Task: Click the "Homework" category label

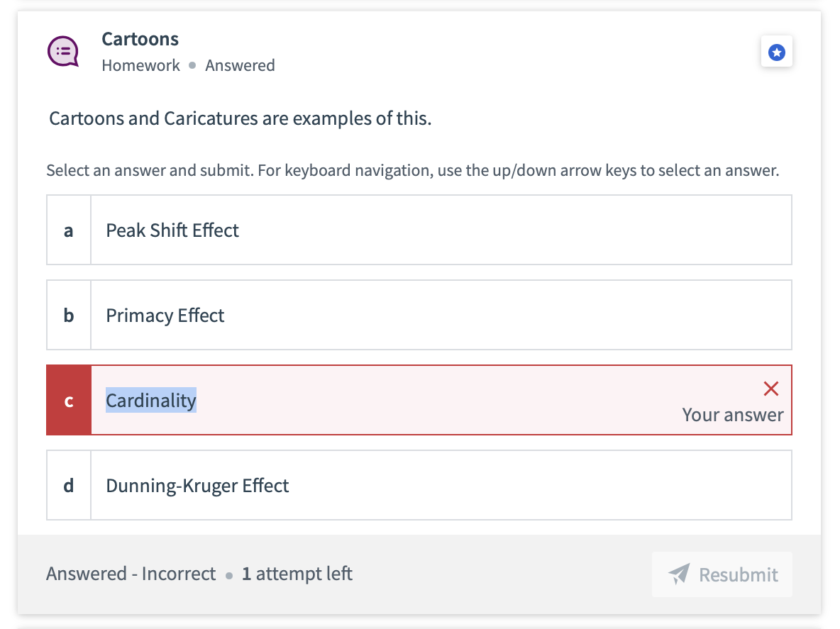Action: (x=140, y=65)
